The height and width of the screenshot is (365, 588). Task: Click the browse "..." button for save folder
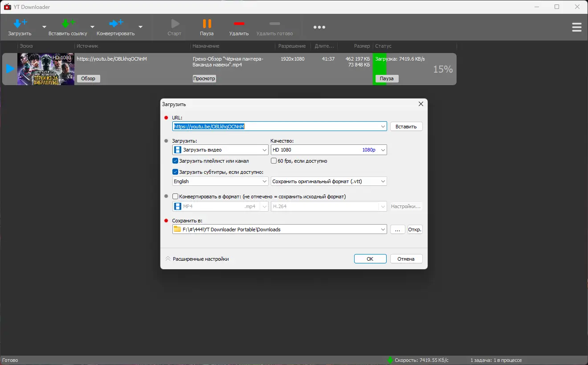click(x=398, y=230)
